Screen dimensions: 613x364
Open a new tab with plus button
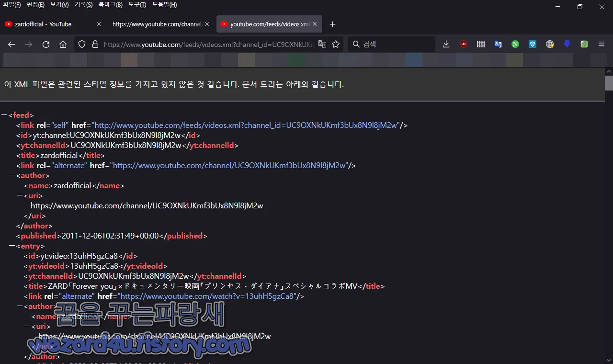[x=333, y=24]
